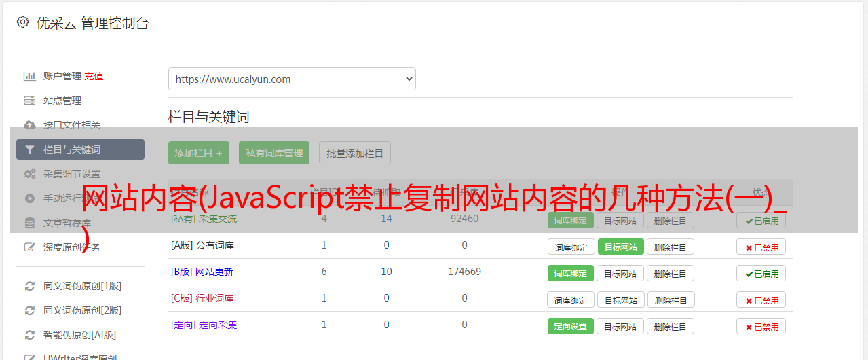868x360 pixels.
Task: Click 定向设置 in the 定向采集 row
Action: click(x=571, y=326)
